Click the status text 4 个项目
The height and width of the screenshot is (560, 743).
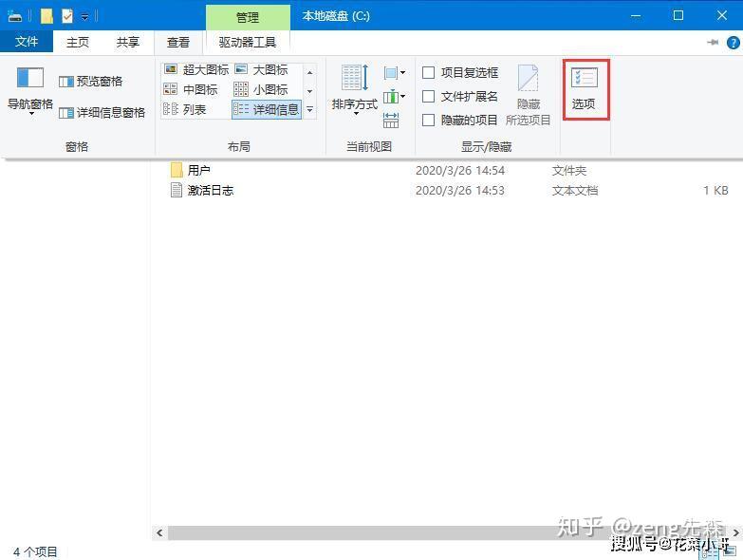pos(35,551)
